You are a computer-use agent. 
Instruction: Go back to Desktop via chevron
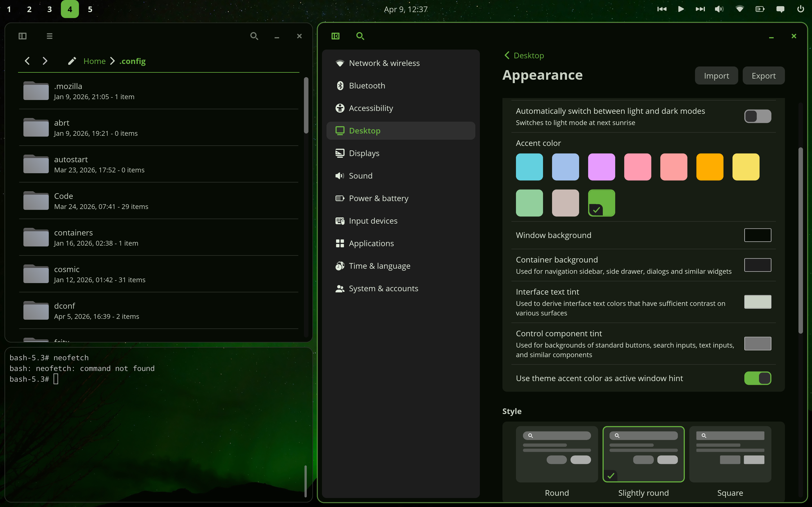point(507,55)
